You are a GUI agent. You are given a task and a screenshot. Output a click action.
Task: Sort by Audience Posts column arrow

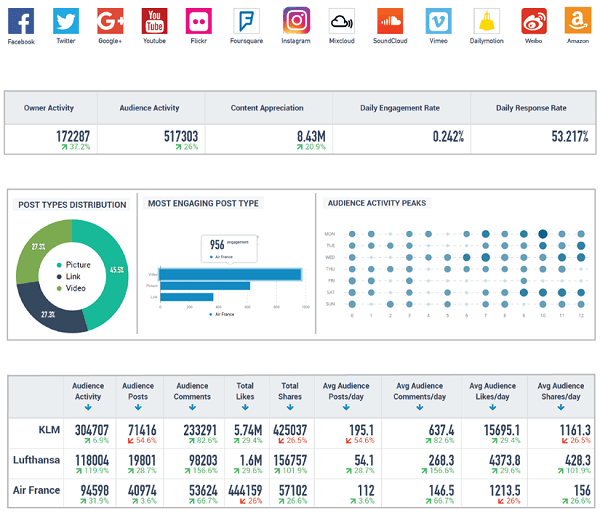[138, 407]
